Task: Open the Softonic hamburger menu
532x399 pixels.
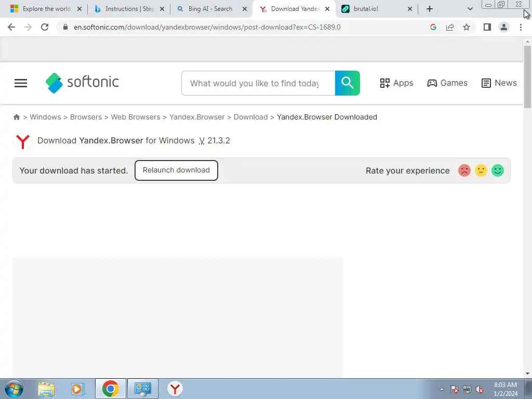Action: tap(21, 83)
